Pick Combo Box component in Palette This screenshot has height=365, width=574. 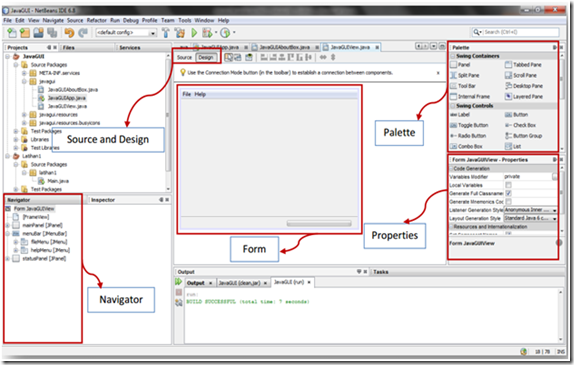[x=466, y=146]
